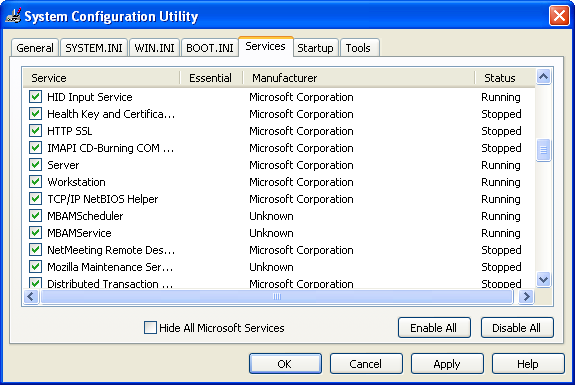Sort by the Essential column header
Viewport: 575px width, 385px height.
[x=211, y=78]
